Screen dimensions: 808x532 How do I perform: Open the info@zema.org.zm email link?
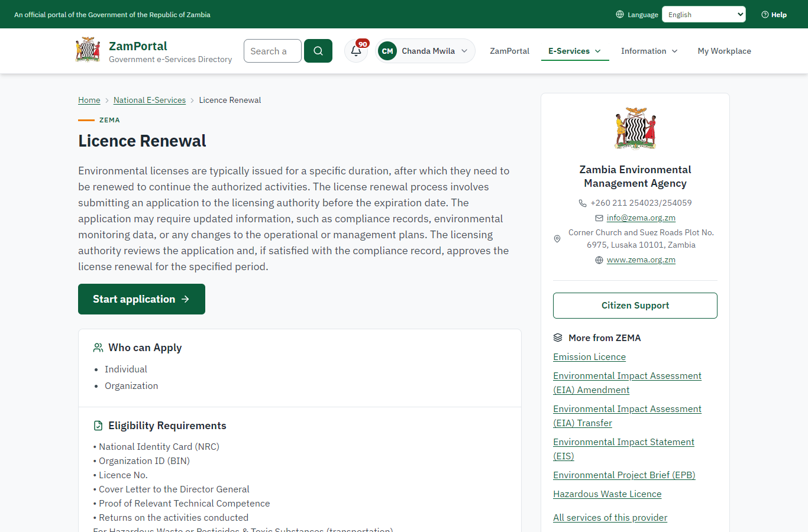pos(641,218)
